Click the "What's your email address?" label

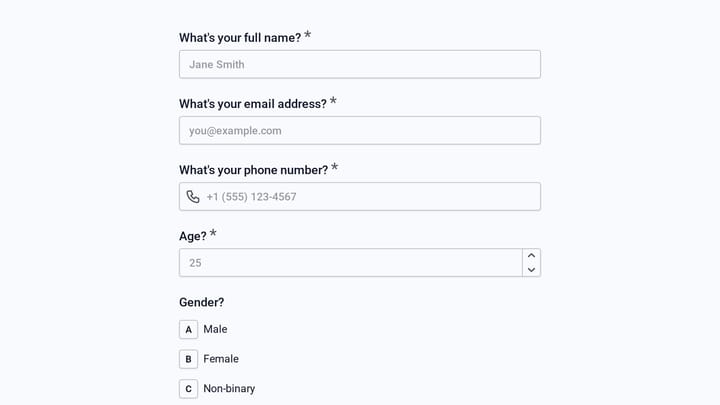point(253,104)
